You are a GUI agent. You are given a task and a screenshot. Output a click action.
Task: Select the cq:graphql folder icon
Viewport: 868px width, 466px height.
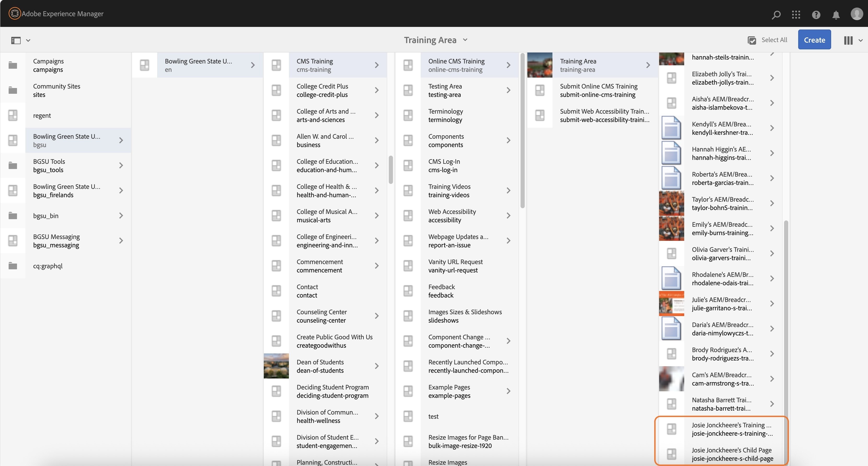point(13,266)
